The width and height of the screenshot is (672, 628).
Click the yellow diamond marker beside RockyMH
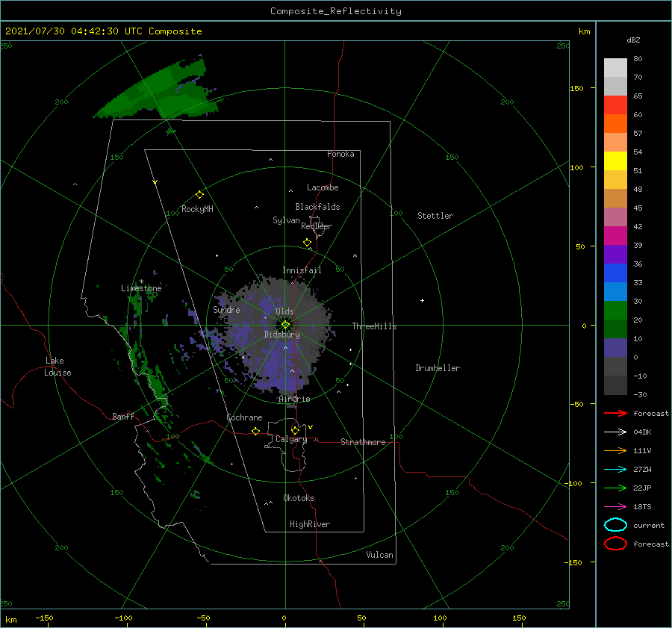point(199,195)
